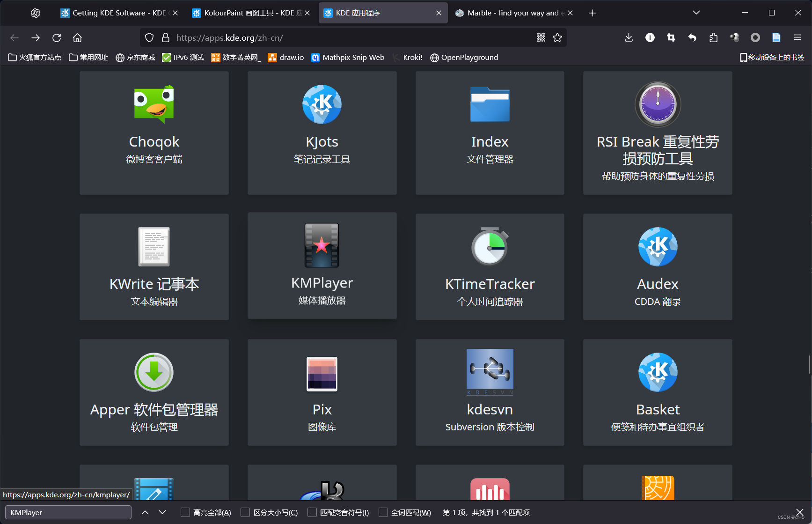Open the draw.io bookmark

(x=285, y=57)
